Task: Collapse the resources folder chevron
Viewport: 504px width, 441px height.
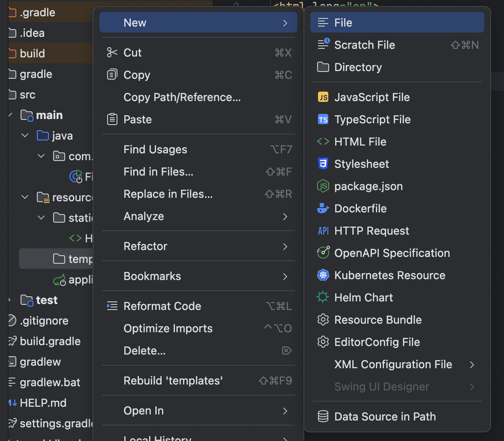Action: pos(25,197)
